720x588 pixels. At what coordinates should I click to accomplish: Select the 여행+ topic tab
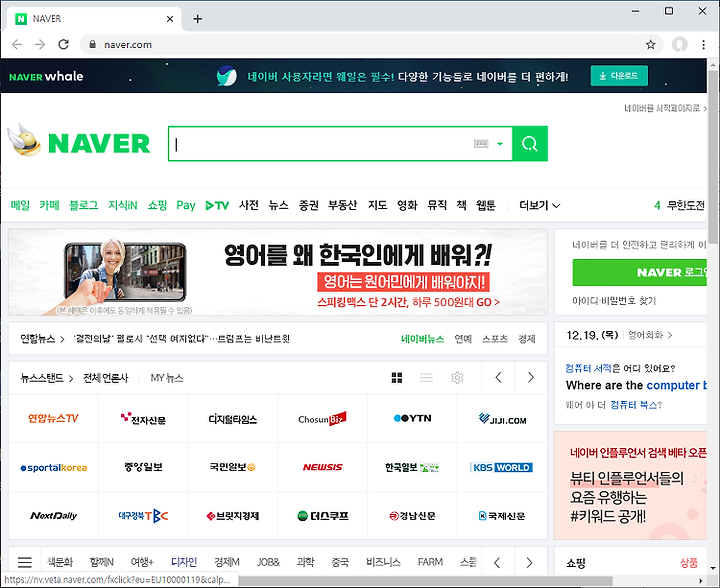coord(142,562)
